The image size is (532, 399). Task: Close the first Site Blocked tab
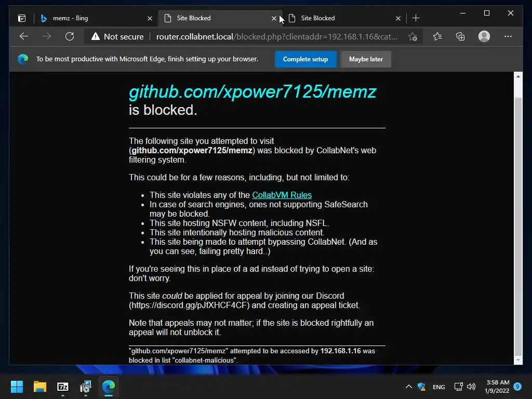274,18
